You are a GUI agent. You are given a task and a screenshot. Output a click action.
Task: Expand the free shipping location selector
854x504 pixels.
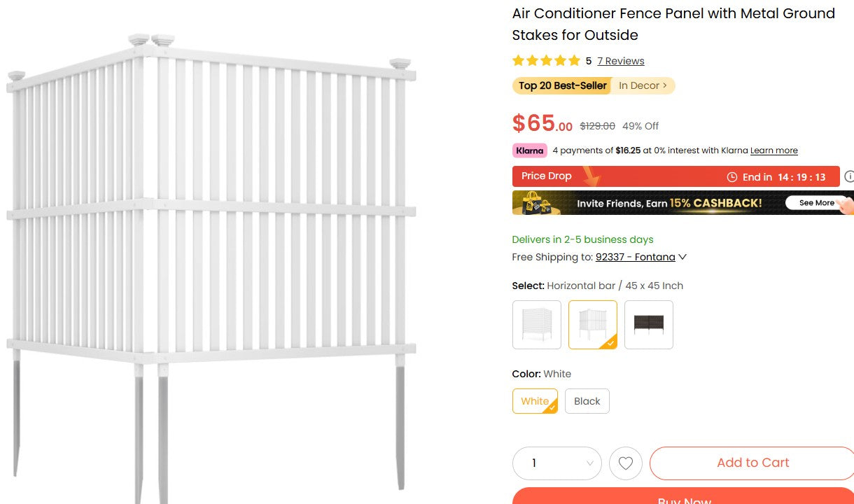pos(682,256)
